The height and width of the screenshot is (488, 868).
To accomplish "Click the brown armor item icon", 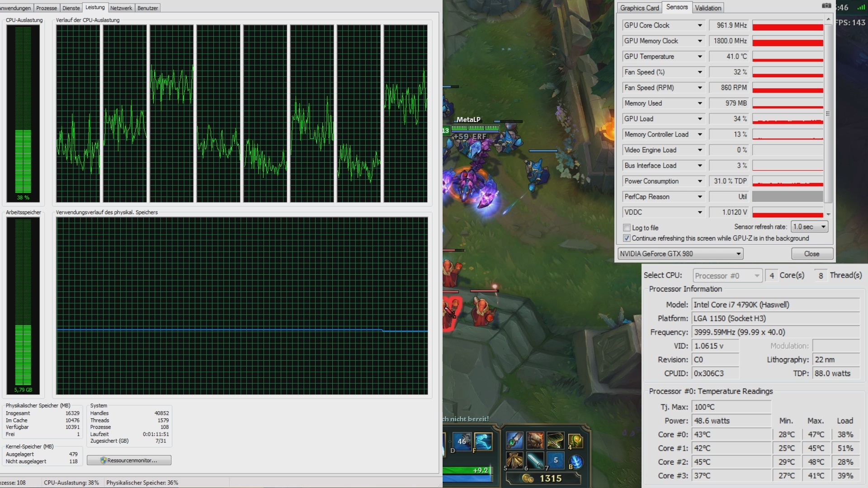I will pyautogui.click(x=535, y=440).
